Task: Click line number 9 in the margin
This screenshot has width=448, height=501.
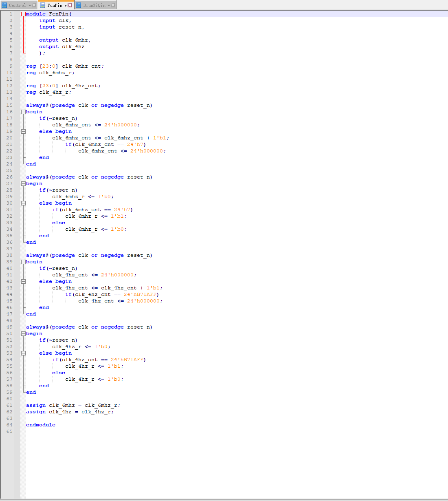Action: (x=11, y=66)
